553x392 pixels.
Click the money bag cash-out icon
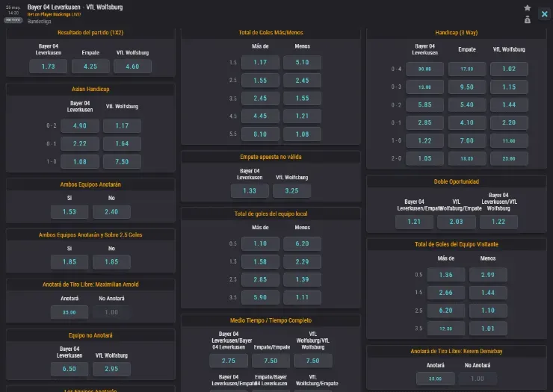tap(528, 19)
